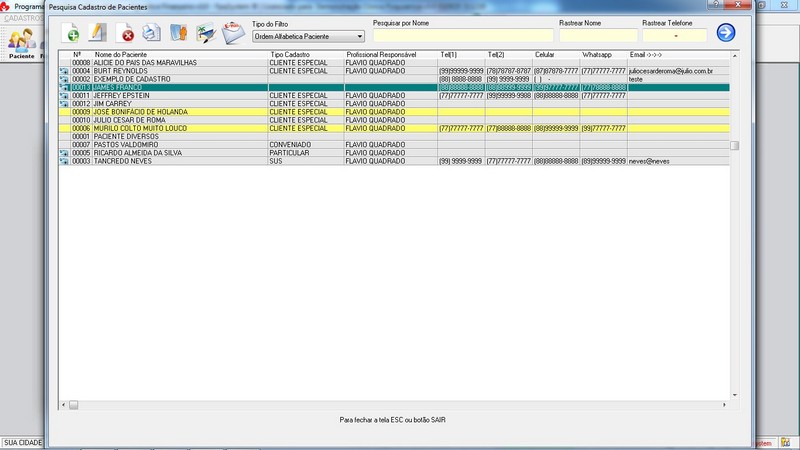Image resolution: width=800 pixels, height=450 pixels.
Task: Click patient number 00008 cell
Action: 81,63
